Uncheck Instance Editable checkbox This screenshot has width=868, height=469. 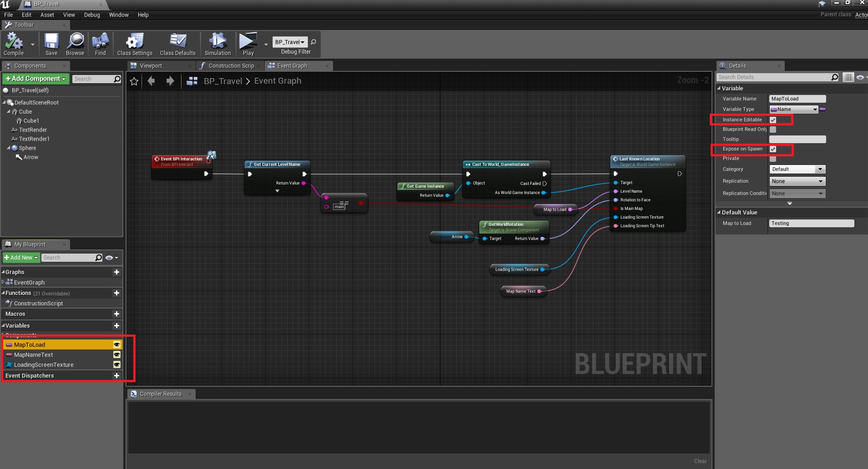pos(773,120)
